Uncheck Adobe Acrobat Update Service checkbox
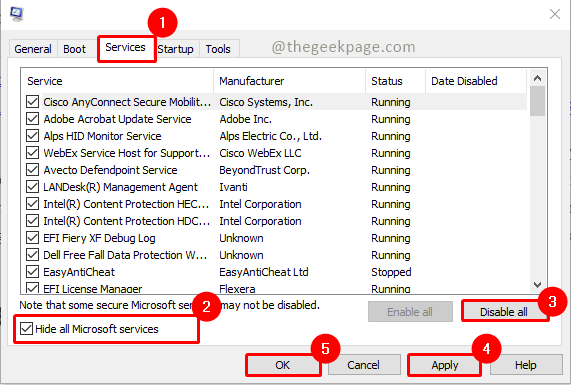The height and width of the screenshot is (385, 571). click(32, 119)
